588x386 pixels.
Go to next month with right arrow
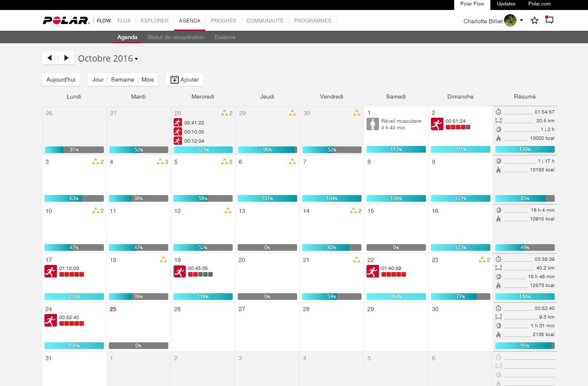coord(66,58)
